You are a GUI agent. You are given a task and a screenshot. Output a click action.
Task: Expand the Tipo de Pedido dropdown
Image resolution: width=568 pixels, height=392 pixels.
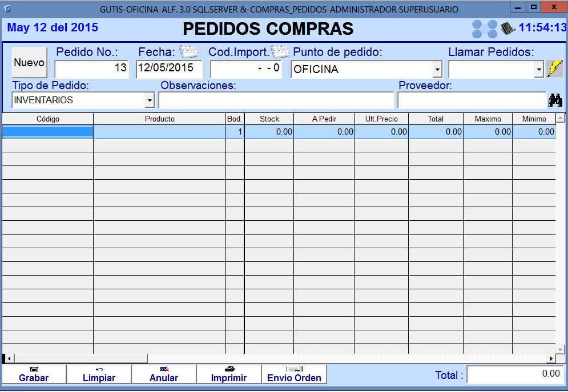(x=150, y=100)
